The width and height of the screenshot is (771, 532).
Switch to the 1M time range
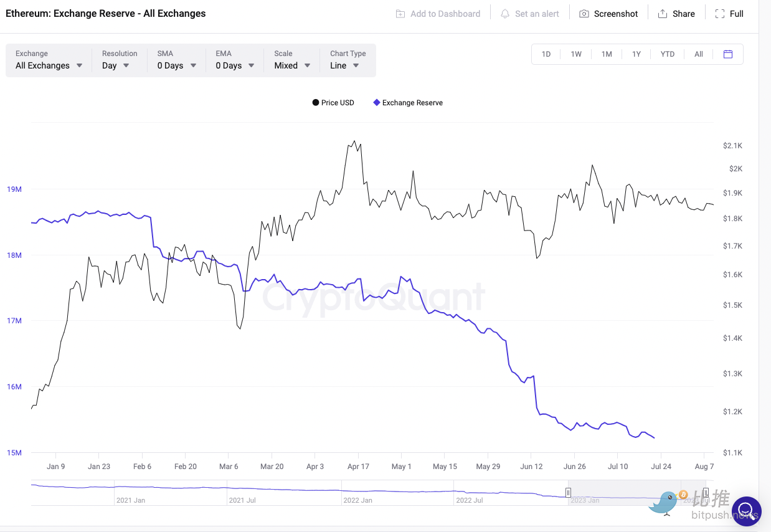point(607,54)
